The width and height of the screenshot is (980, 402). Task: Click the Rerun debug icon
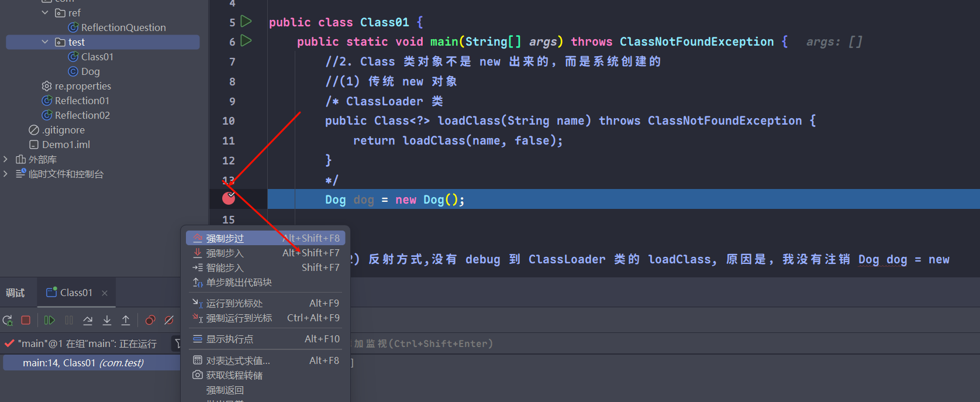point(8,320)
